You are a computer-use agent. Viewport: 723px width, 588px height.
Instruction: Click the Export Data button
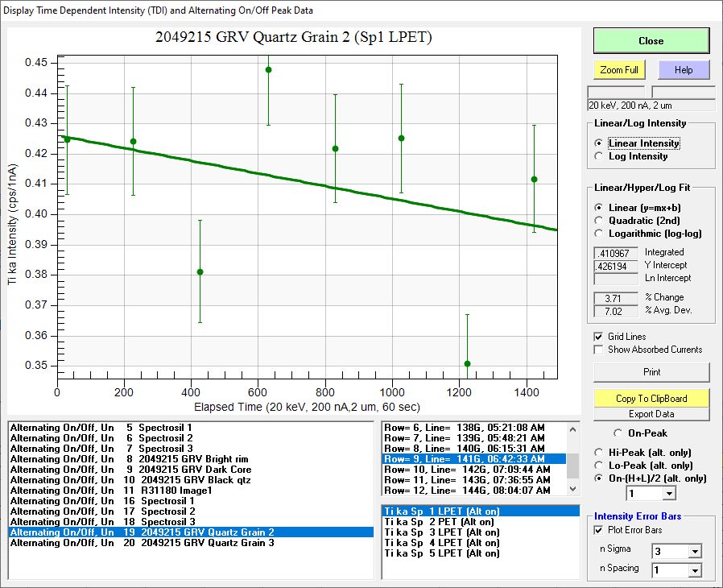click(x=651, y=414)
